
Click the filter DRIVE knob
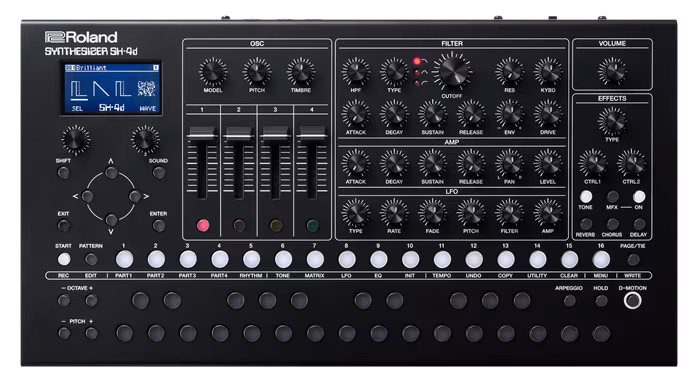(x=548, y=114)
